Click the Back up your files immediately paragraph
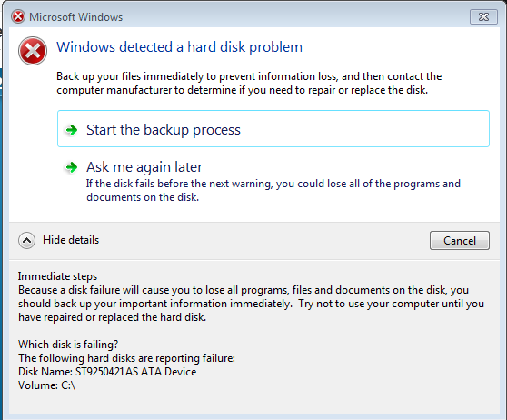 pyautogui.click(x=249, y=83)
